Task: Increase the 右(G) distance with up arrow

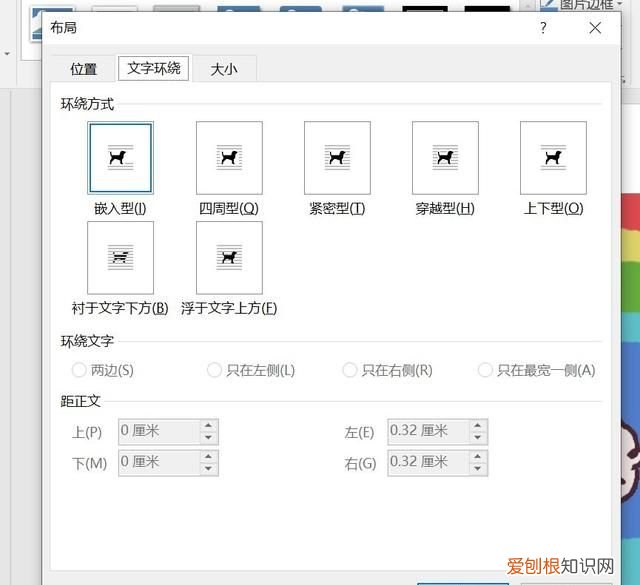Action: [478, 456]
